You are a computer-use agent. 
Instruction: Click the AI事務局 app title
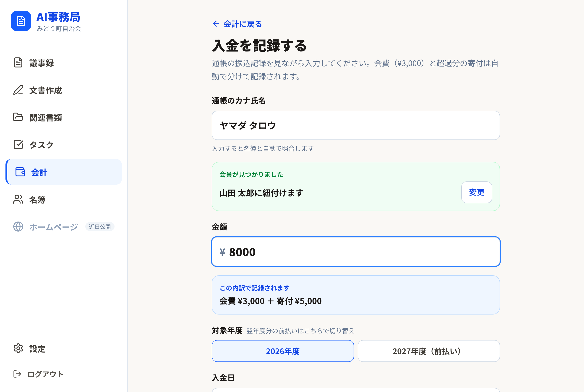(x=58, y=17)
